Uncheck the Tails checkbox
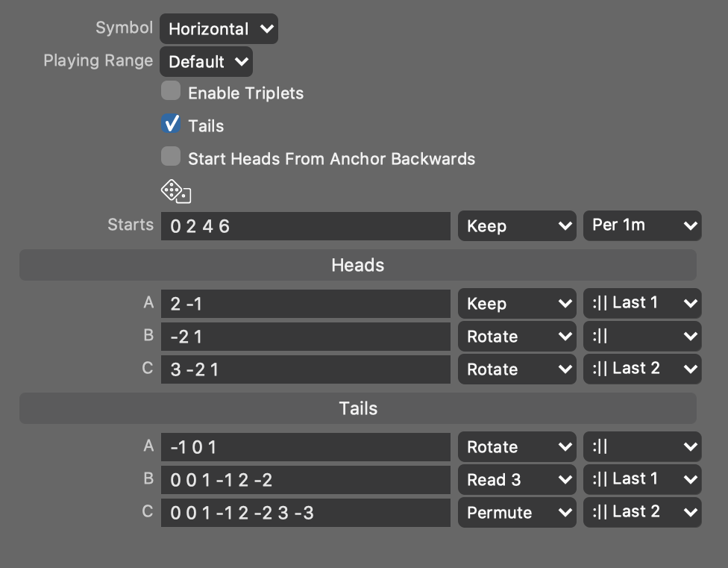The width and height of the screenshot is (728, 568). (x=172, y=125)
